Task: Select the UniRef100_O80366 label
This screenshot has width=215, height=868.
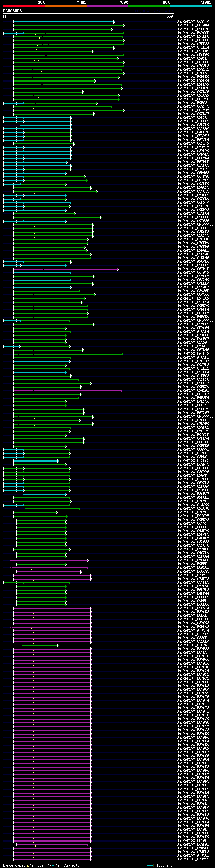Action: 193,295
